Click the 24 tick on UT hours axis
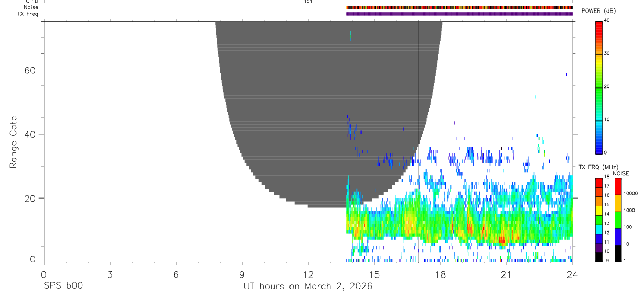This screenshot has height=297, width=644. click(572, 274)
